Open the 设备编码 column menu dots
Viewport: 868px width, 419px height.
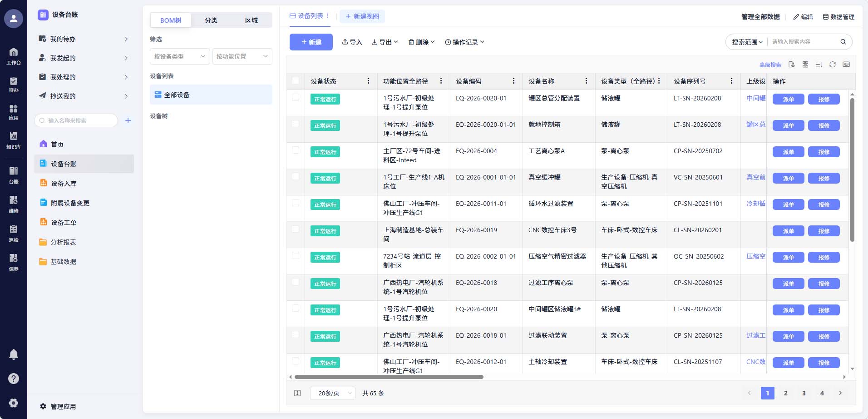click(513, 81)
